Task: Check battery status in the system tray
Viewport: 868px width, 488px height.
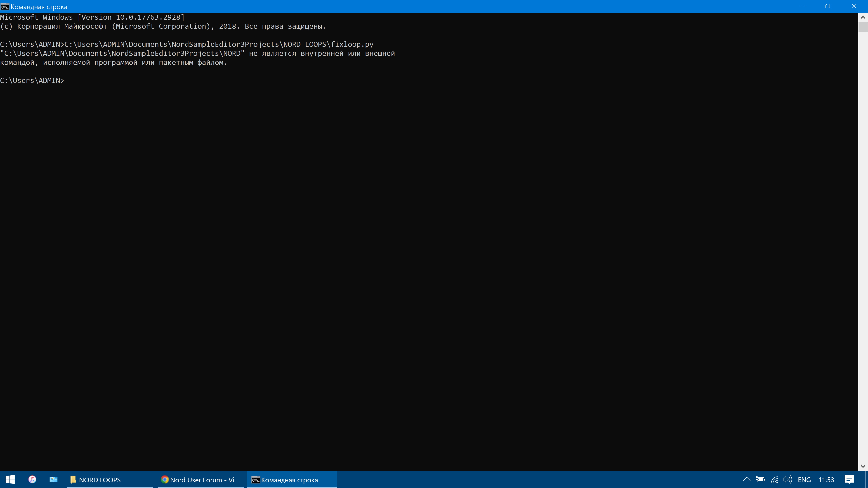Action: coord(760,480)
